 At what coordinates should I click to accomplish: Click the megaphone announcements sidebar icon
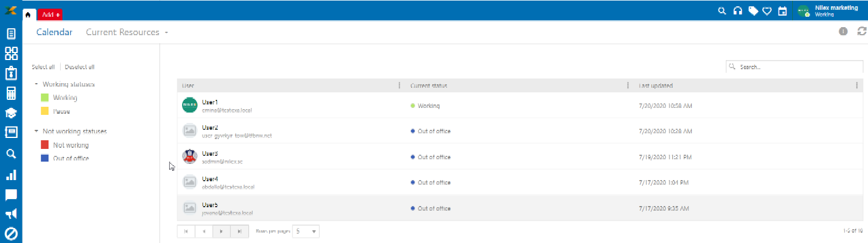tap(11, 214)
